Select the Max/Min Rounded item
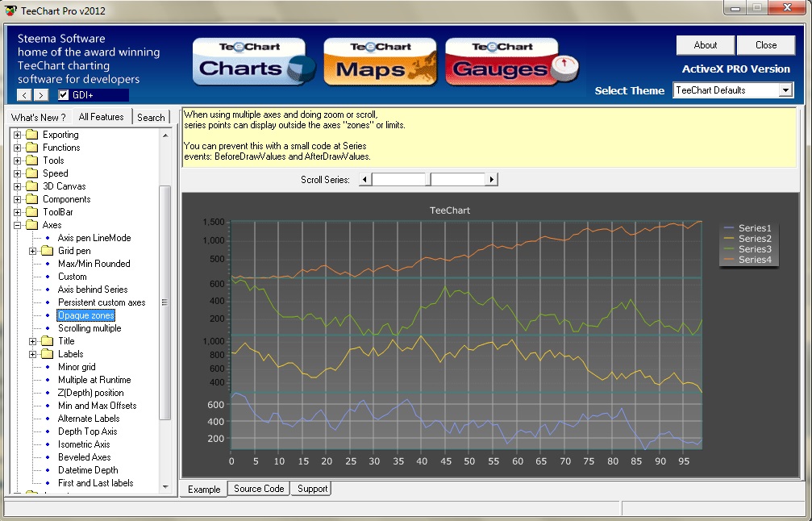812x521 pixels. pos(94,264)
